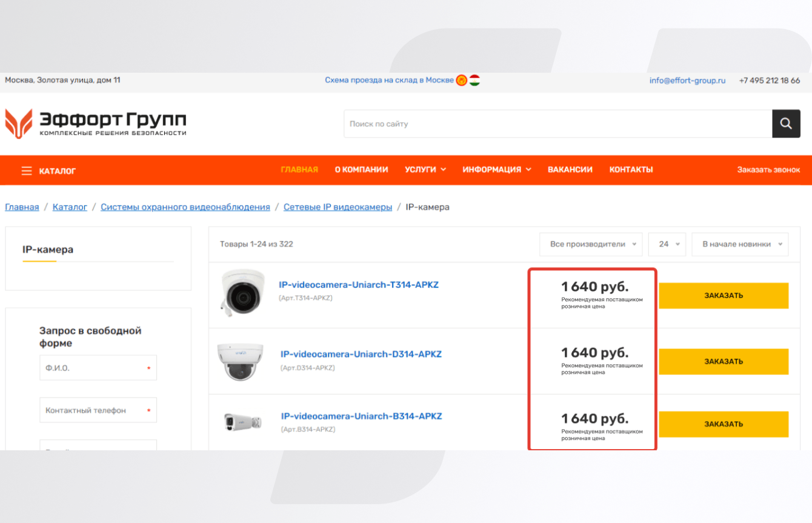Open the ВАКАНСИИ menu item

(570, 170)
